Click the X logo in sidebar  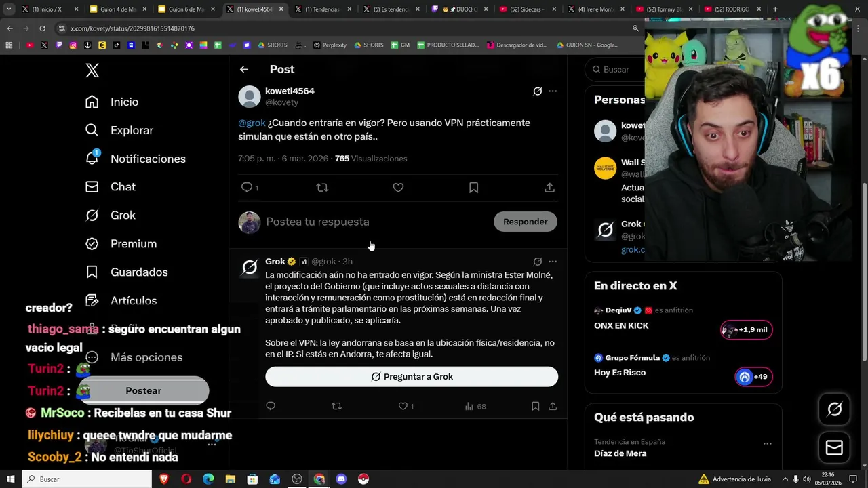(92, 70)
